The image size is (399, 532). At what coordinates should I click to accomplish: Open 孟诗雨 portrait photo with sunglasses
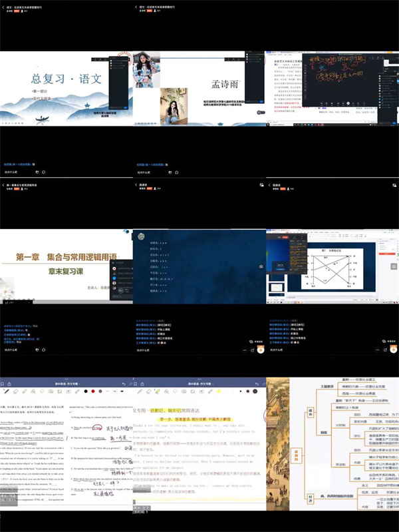145,70
